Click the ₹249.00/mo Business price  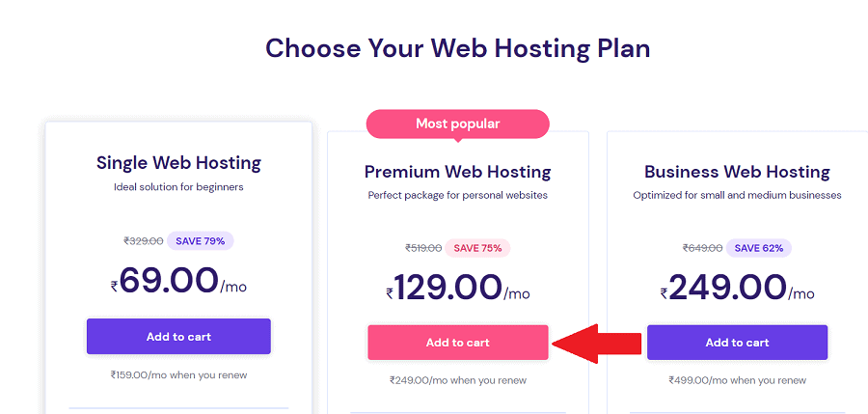(x=737, y=289)
